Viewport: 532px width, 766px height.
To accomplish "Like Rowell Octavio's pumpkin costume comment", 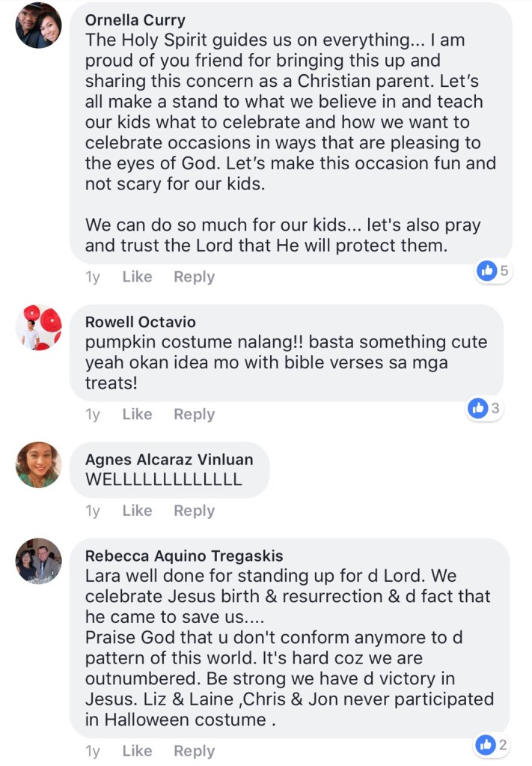I will click(137, 414).
